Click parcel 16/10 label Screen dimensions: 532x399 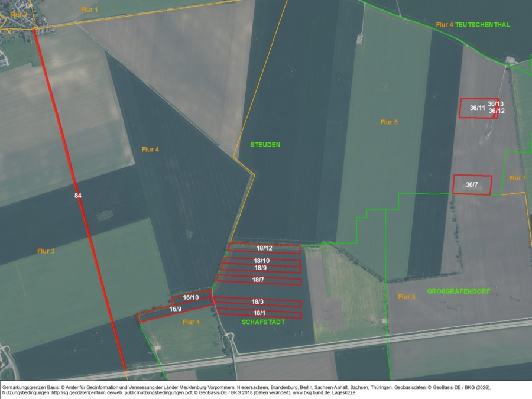pos(191,297)
